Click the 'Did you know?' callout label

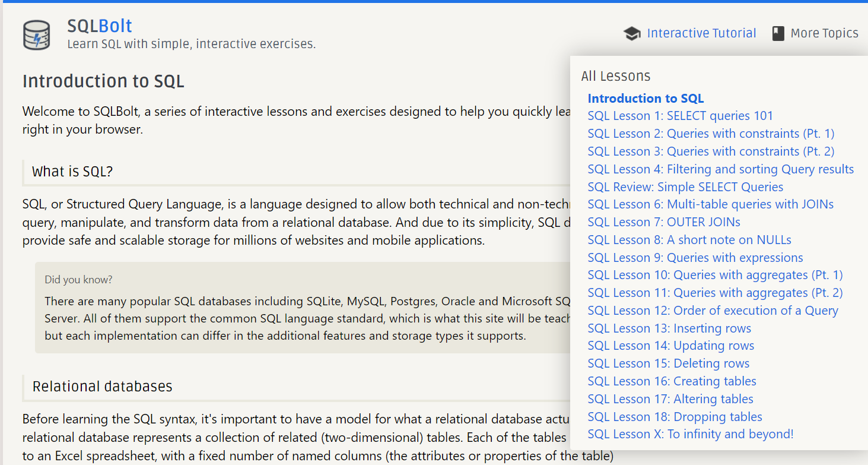pyautogui.click(x=78, y=279)
